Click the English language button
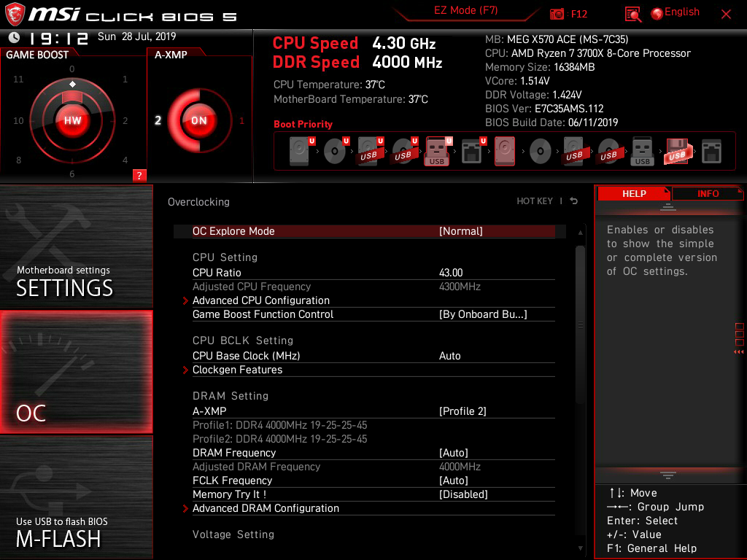The image size is (747, 560). [x=682, y=12]
